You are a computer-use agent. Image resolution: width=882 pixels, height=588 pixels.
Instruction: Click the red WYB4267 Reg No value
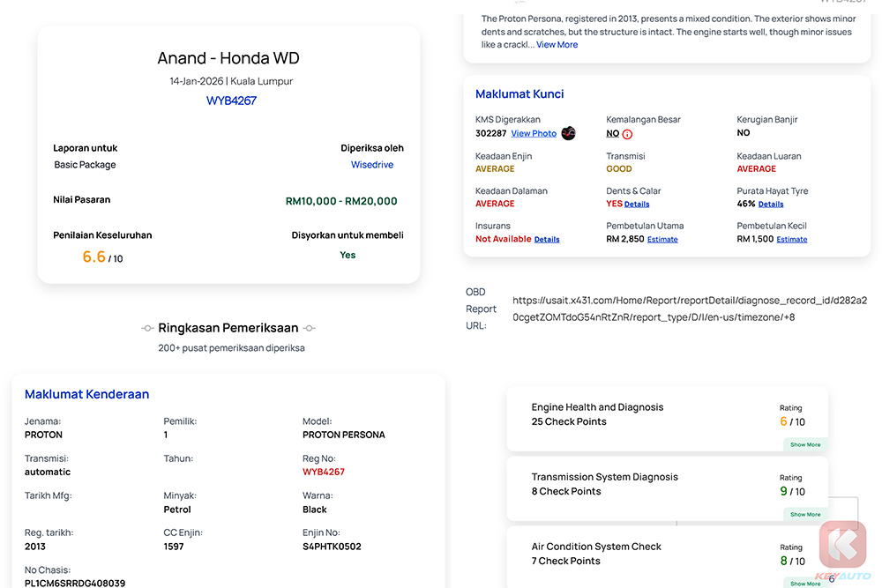(x=324, y=472)
